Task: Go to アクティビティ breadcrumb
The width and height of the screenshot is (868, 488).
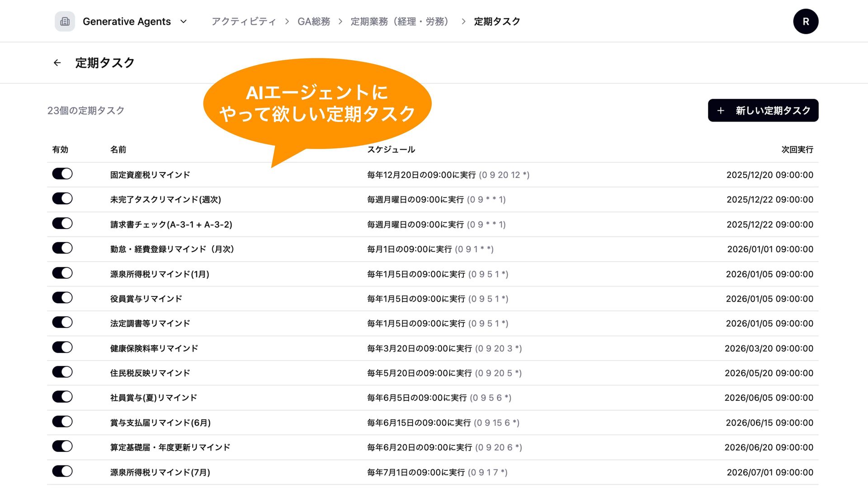Action: [244, 22]
